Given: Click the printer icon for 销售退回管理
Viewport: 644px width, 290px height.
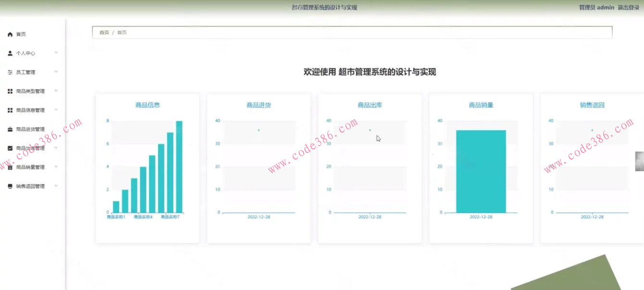Looking at the screenshot, I should tap(10, 186).
